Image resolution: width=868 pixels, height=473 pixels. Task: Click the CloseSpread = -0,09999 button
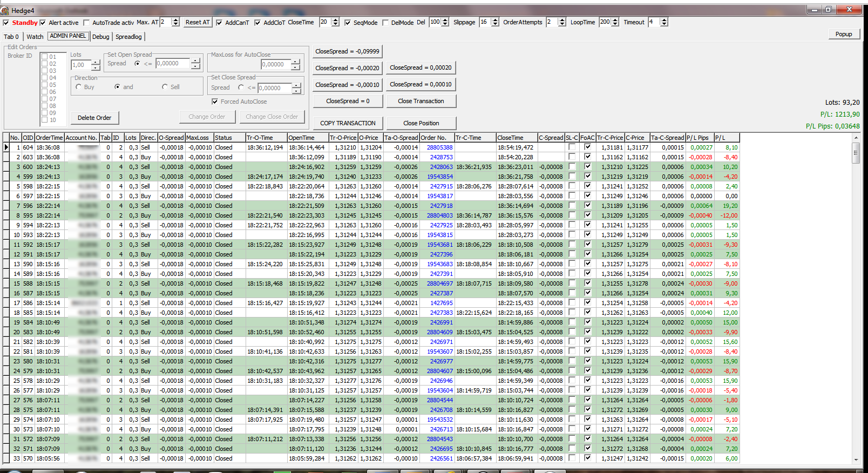pos(348,51)
